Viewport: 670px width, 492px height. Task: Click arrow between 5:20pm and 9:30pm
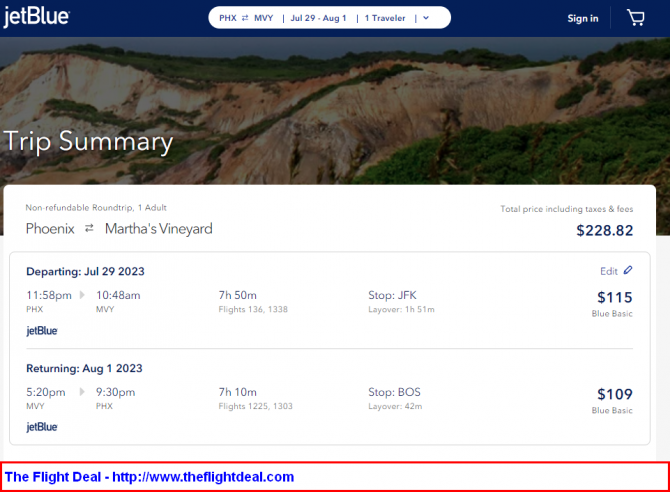pos(82,392)
